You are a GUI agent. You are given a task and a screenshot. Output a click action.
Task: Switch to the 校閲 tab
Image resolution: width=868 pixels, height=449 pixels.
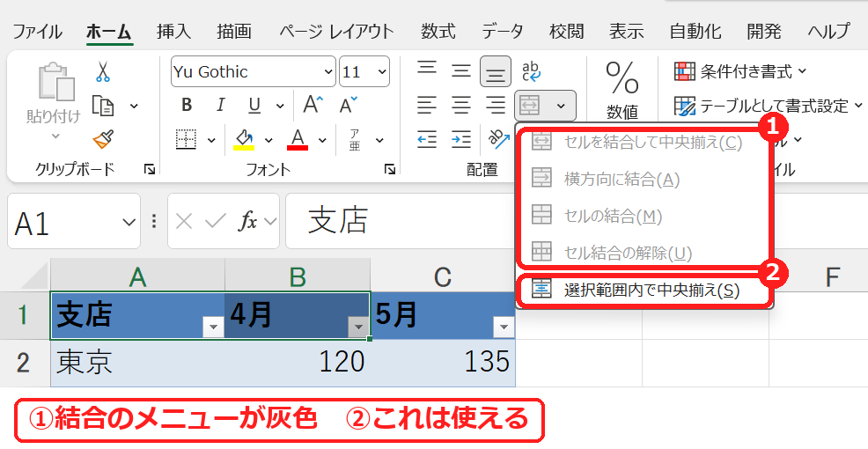pos(566,32)
